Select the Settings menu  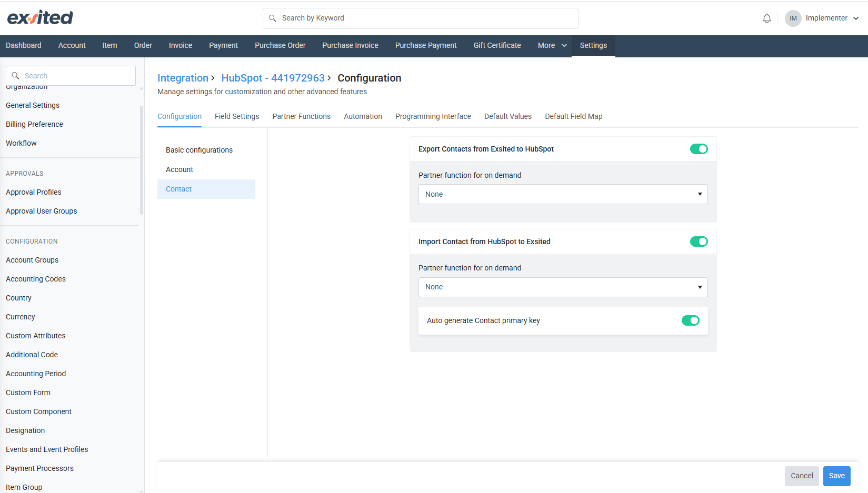(x=593, y=45)
